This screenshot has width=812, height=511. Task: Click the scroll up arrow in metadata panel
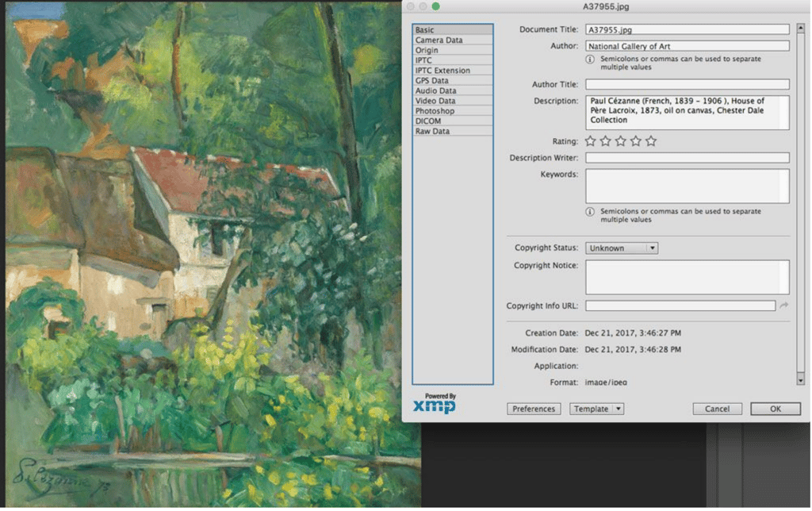[801, 28]
